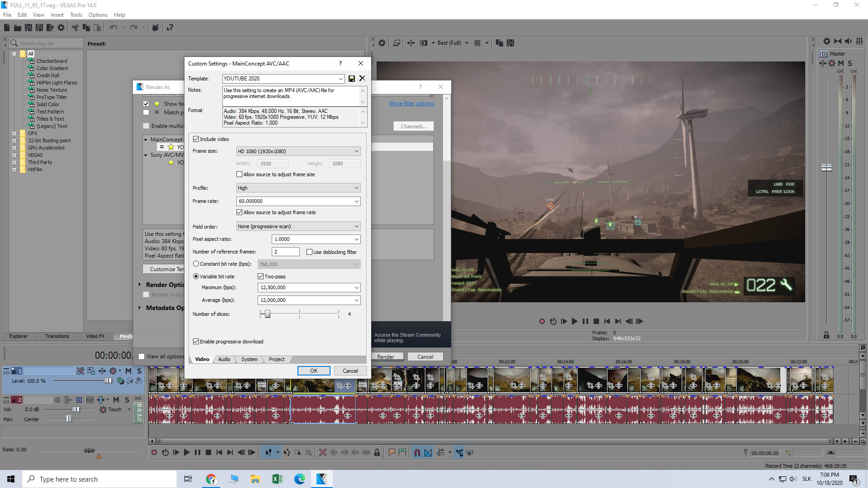Check Allow source to adjust frame size

(240, 174)
